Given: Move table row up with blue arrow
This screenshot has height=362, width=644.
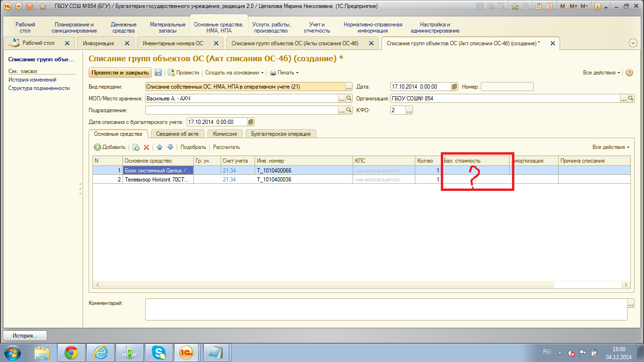Looking at the screenshot, I should (x=160, y=147).
